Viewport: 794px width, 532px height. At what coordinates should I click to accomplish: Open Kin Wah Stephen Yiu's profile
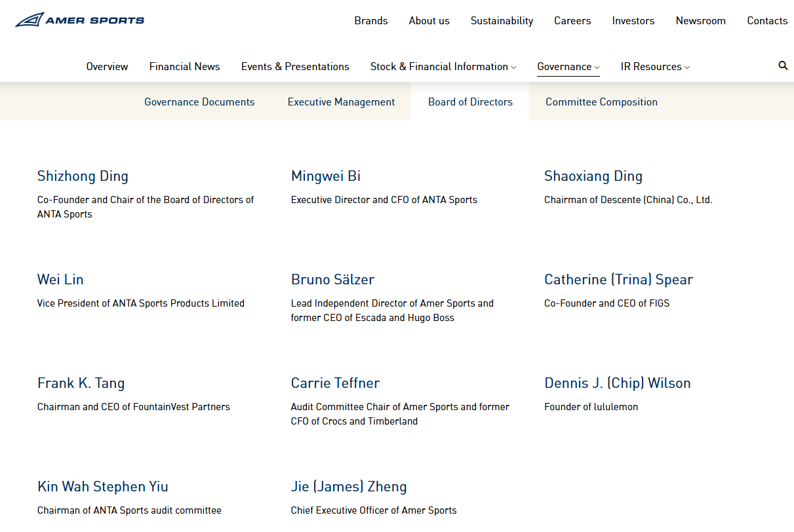[103, 486]
